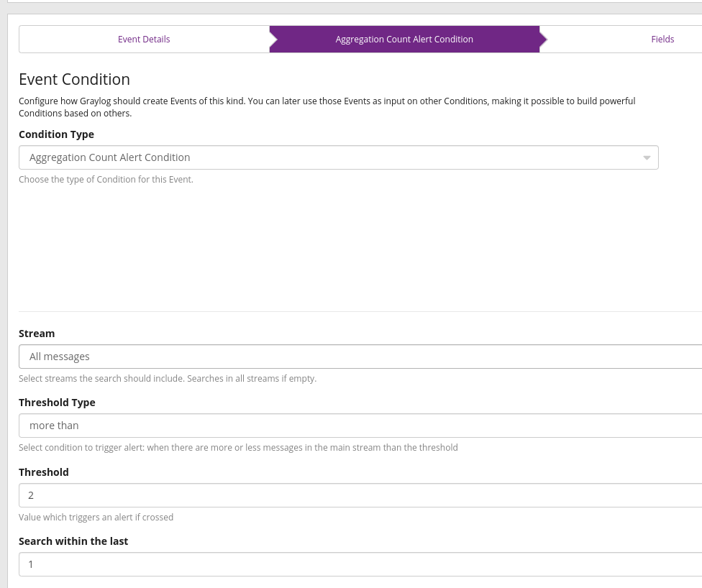This screenshot has height=588, width=702.
Task: Click the Condition Type field label
Action: (56, 134)
